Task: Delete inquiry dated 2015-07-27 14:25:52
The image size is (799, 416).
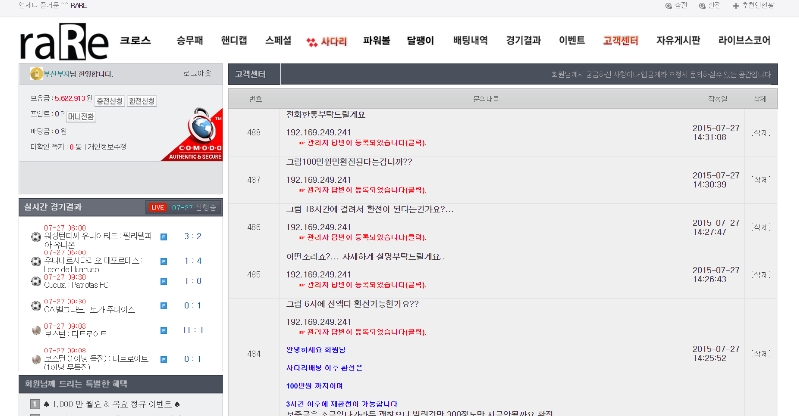Action: click(x=760, y=354)
